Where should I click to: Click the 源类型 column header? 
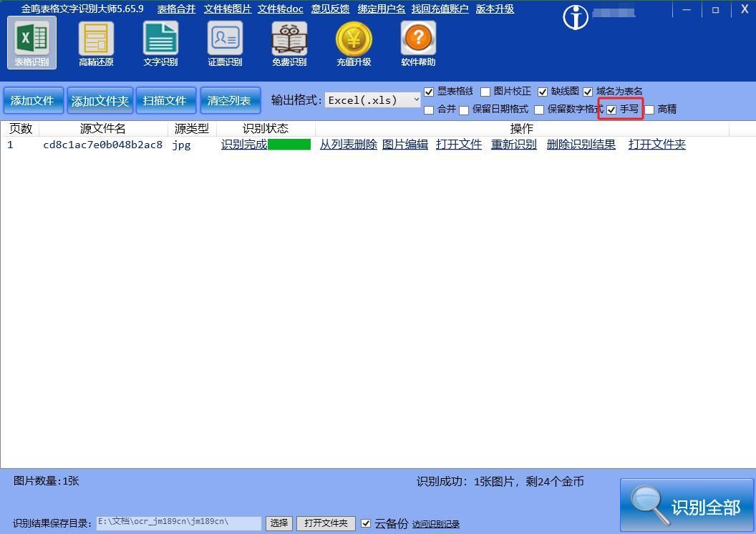191,129
